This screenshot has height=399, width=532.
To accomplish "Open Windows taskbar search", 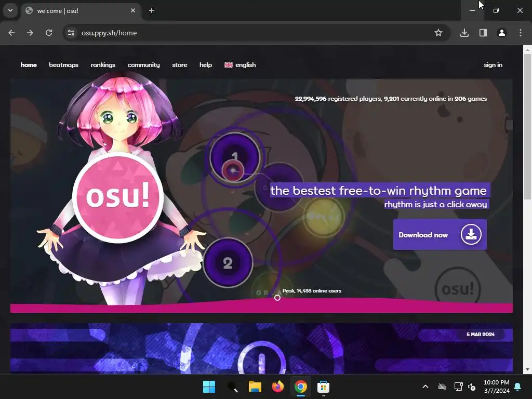I will (232, 387).
